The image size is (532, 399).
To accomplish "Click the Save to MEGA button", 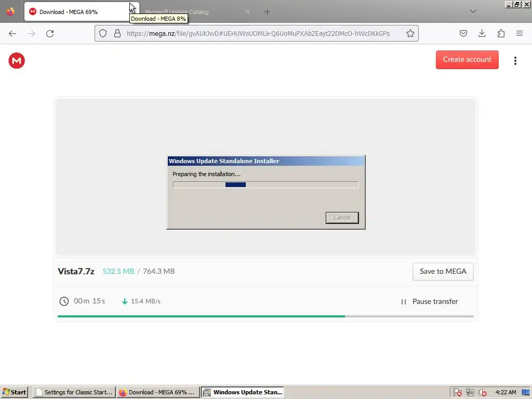I will [x=443, y=271].
